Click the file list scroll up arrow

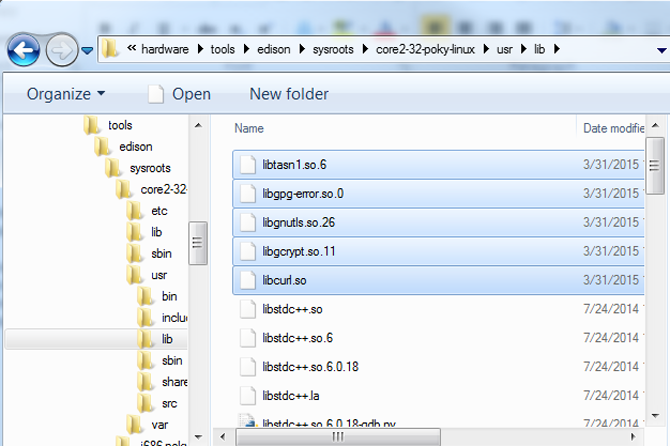tap(655, 126)
